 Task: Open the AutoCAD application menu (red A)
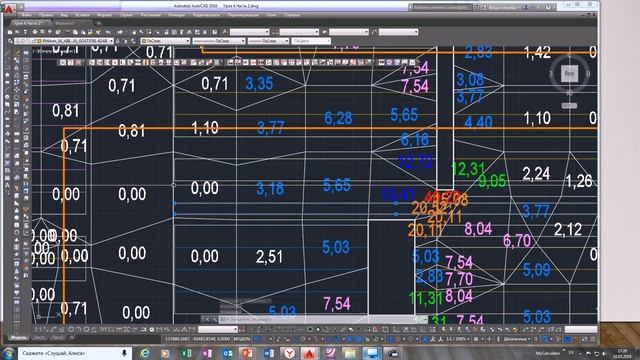coord(9,8)
